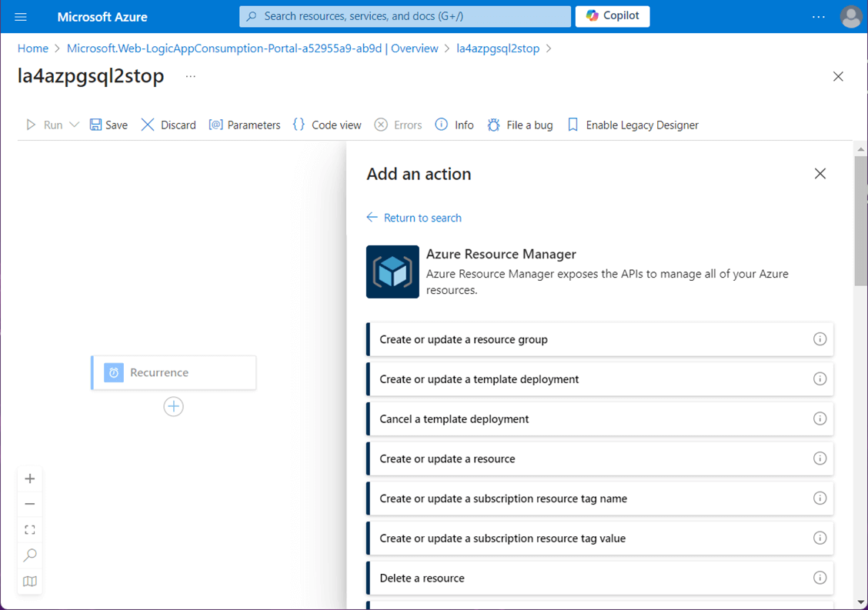Click the Copilot button
The height and width of the screenshot is (610, 868).
612,16
